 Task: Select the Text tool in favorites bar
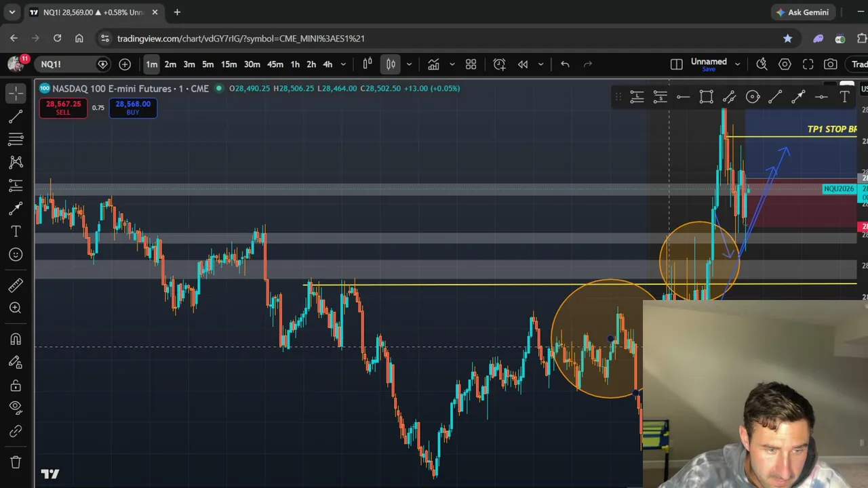coord(845,98)
